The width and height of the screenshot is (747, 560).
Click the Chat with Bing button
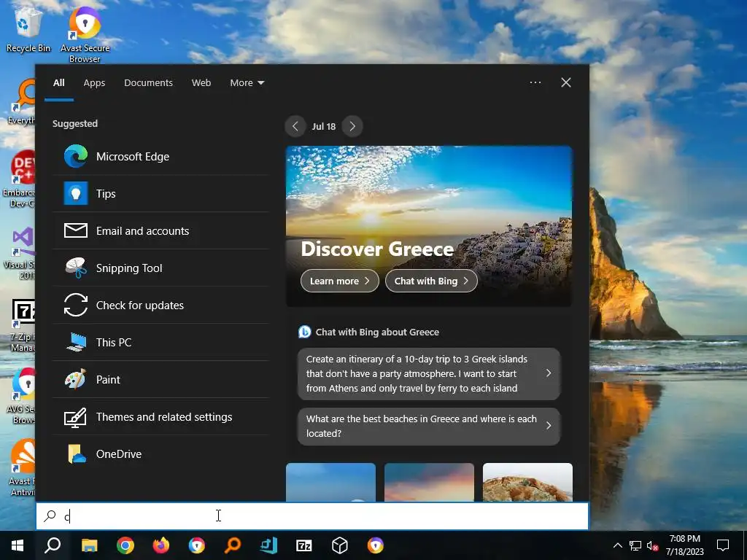click(431, 281)
